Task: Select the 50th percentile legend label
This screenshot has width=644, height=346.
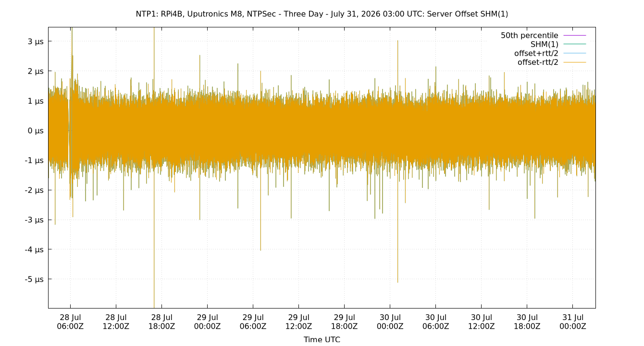Action: 529,36
